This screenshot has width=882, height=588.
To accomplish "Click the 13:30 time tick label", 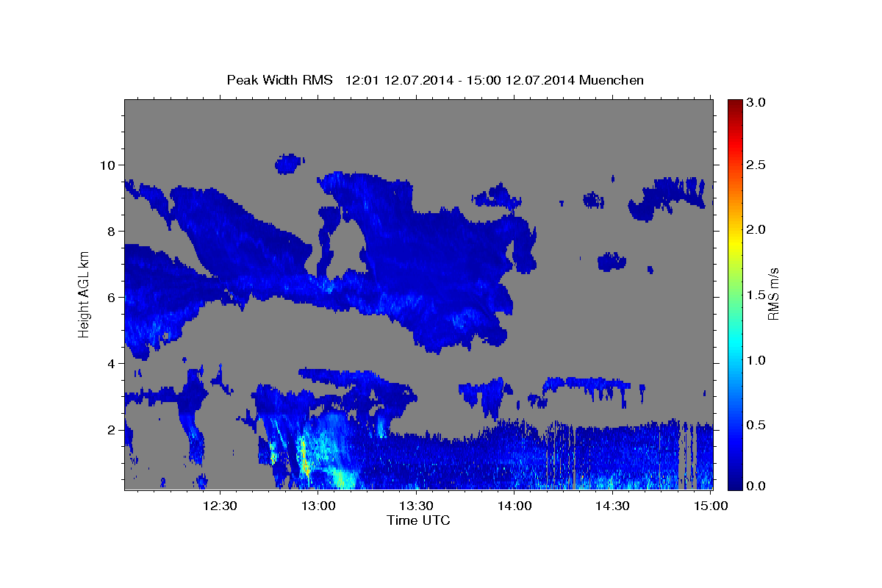I will coord(416,506).
